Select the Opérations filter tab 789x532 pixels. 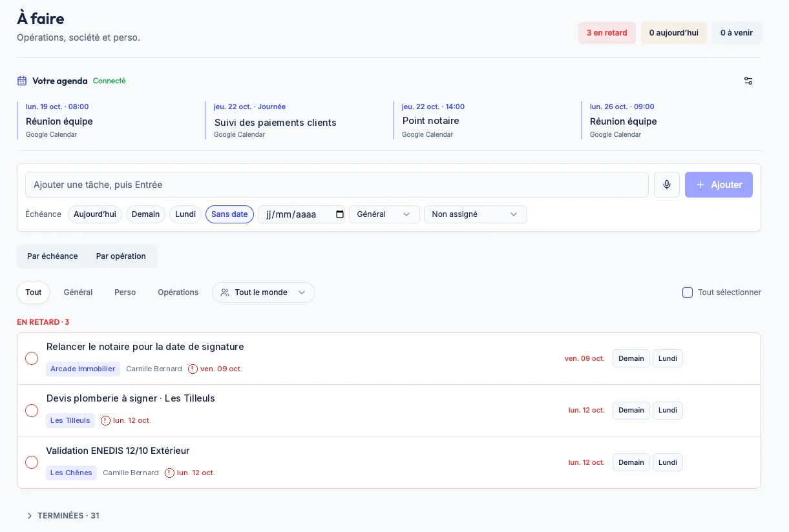pyautogui.click(x=178, y=292)
